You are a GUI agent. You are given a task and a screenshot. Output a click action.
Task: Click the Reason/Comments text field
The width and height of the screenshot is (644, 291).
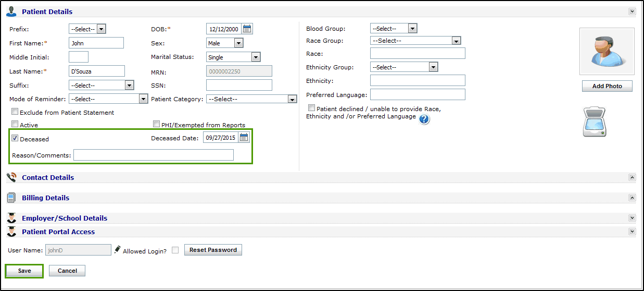(154, 155)
